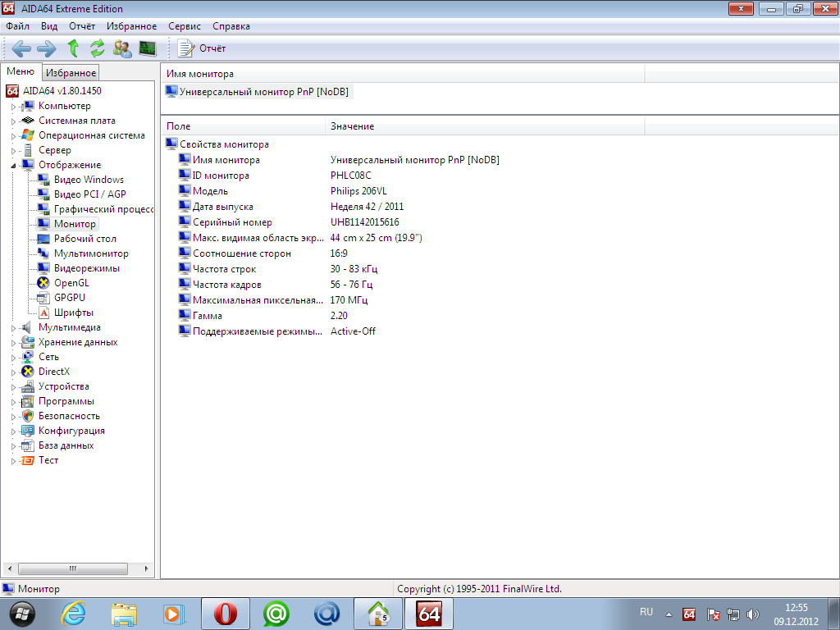Select Видеорежимы tree item

click(x=87, y=268)
